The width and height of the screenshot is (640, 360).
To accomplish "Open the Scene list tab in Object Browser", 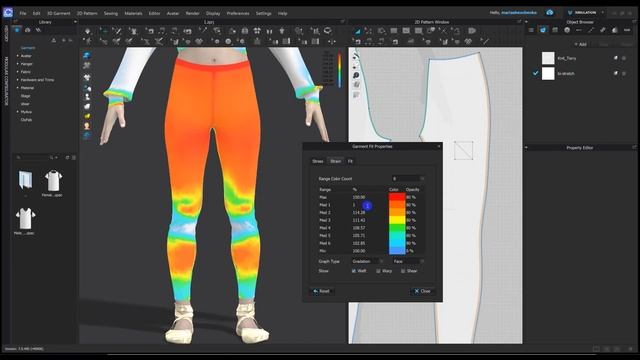I will pyautogui.click(x=531, y=30).
